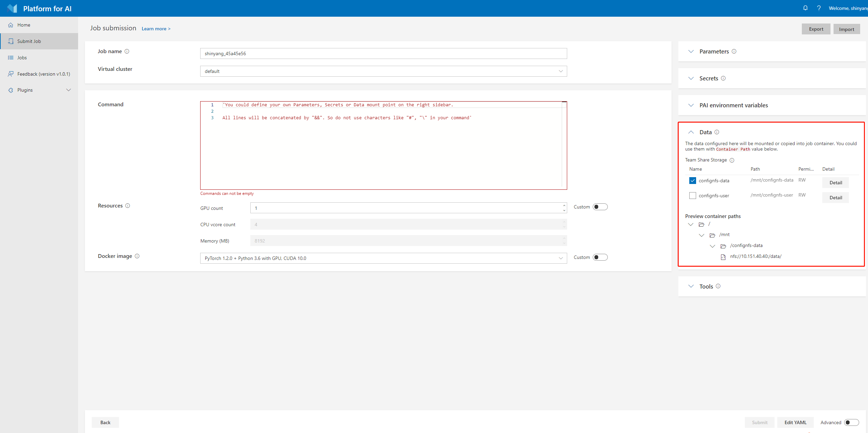This screenshot has height=433, width=868.
Task: Open the Learn more link
Action: [x=156, y=29]
